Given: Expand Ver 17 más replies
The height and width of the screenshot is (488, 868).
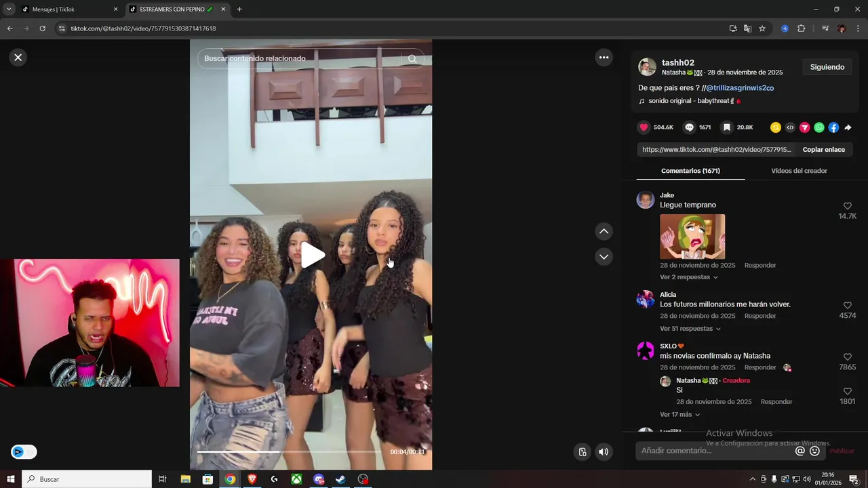Looking at the screenshot, I should [x=679, y=415].
